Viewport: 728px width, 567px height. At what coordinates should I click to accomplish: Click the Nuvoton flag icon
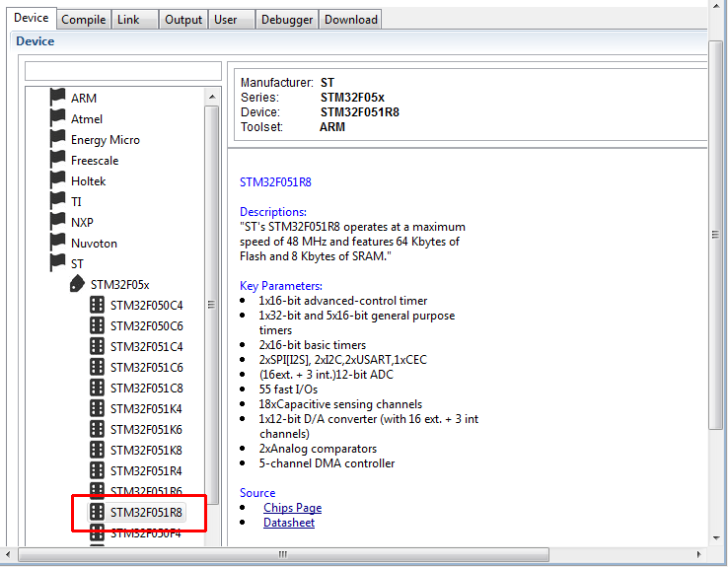point(58,243)
